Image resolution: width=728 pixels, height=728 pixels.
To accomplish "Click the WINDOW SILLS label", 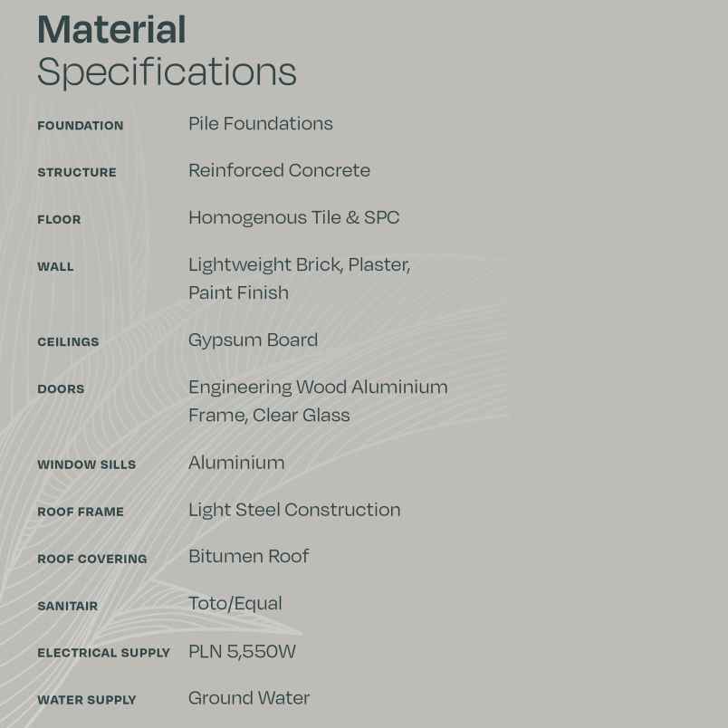I will click(86, 465).
